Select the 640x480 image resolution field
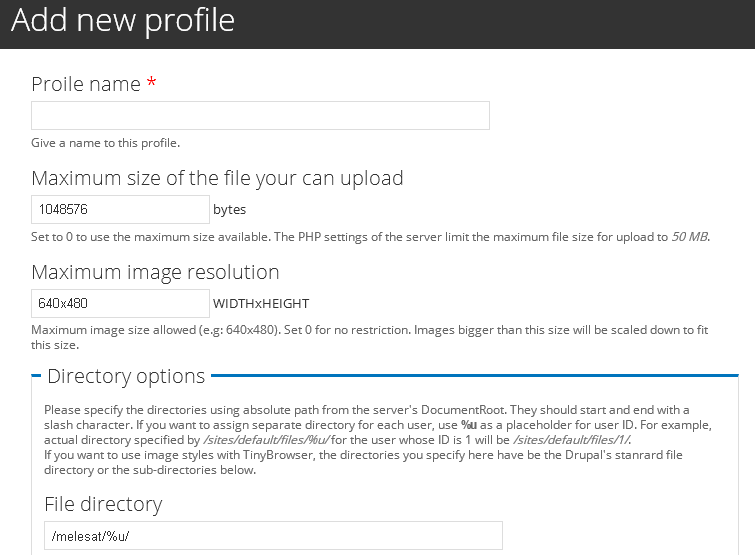Viewport: 755px width, 555px height. pos(120,303)
